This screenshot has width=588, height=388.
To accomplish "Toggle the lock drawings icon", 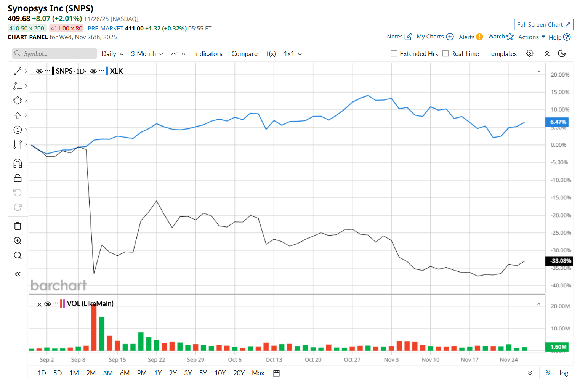I will point(18,178).
